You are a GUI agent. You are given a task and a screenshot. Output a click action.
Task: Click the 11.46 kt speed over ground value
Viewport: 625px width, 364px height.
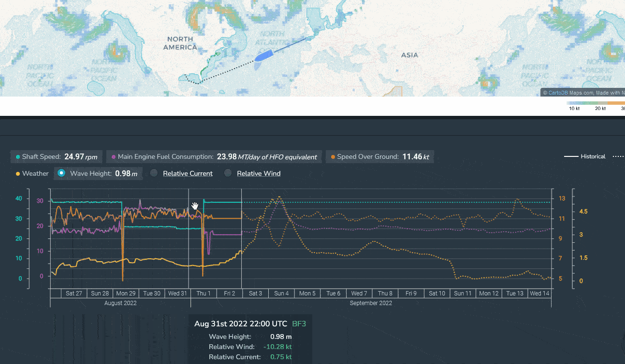[416, 157]
